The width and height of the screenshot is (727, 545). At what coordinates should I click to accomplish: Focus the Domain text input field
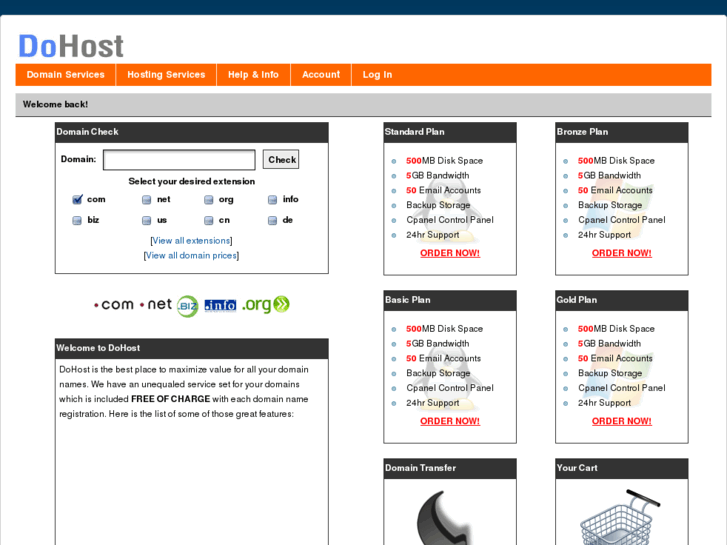point(179,160)
